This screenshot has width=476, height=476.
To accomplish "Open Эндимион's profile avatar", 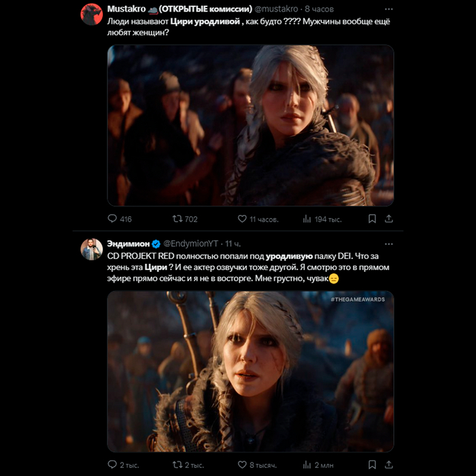I will click(x=92, y=249).
